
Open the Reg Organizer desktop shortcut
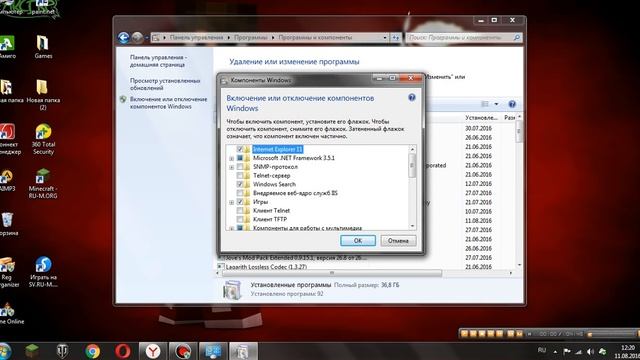(7, 272)
